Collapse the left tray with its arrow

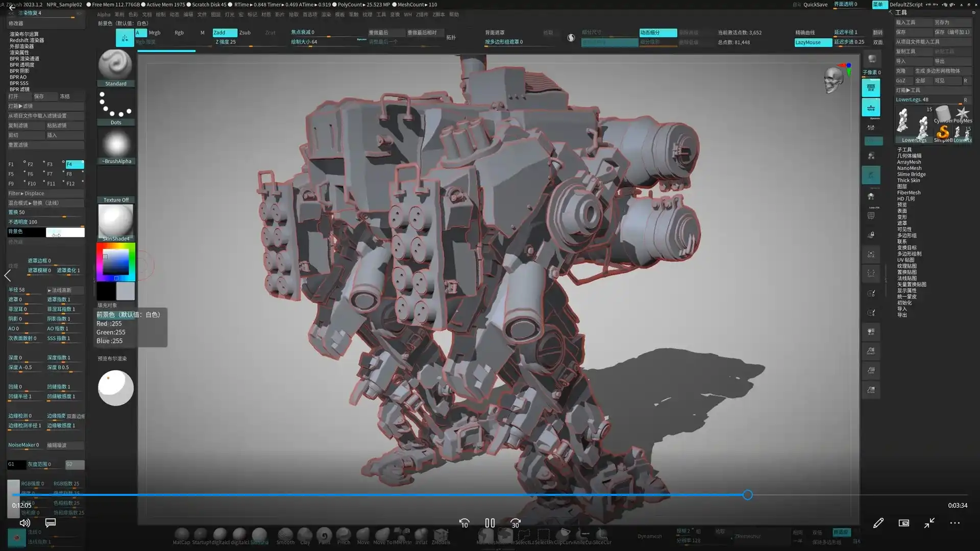click(8, 275)
